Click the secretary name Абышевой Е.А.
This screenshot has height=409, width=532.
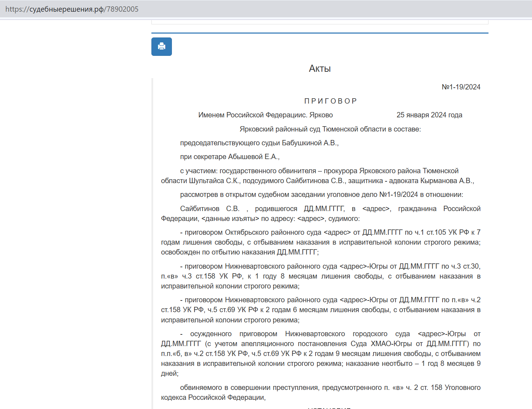click(254, 157)
